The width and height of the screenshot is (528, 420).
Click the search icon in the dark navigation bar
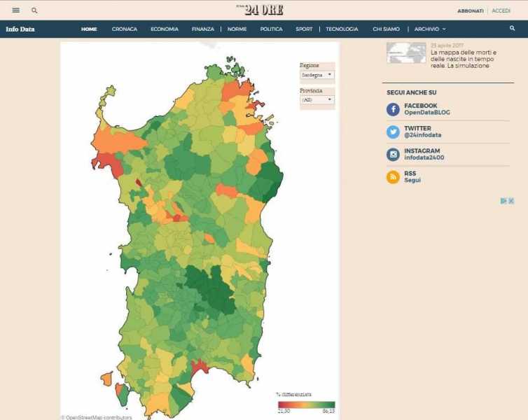[x=512, y=29]
